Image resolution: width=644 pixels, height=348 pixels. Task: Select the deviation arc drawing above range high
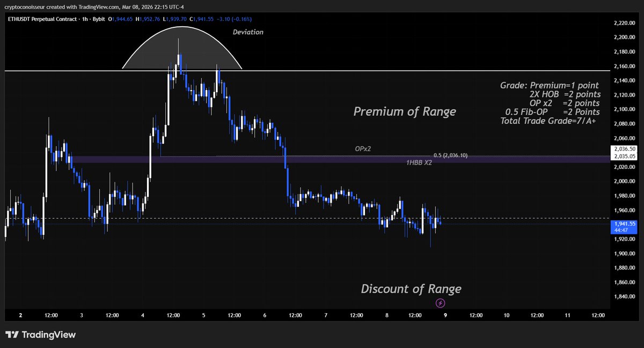(182, 48)
